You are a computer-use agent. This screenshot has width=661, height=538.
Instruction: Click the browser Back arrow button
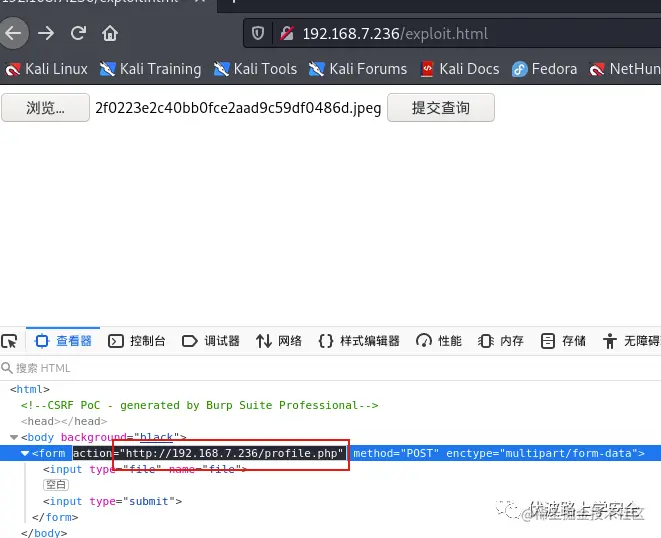point(13,33)
